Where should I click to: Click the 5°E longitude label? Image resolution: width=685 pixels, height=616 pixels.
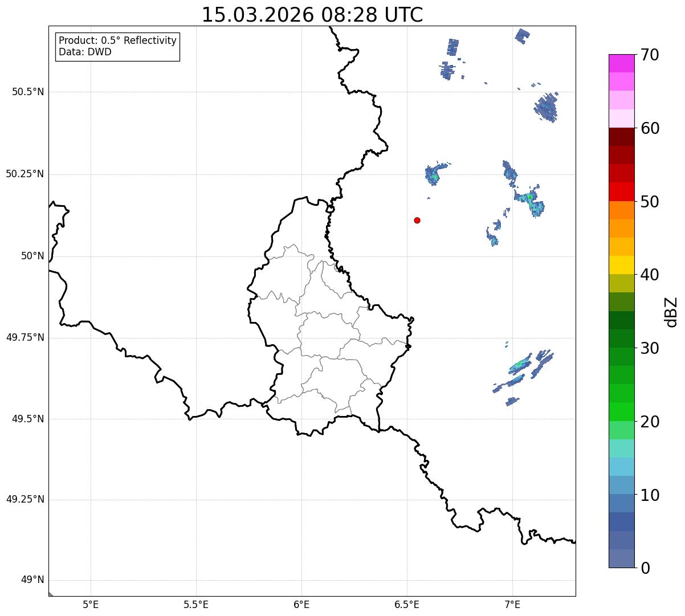(91, 604)
